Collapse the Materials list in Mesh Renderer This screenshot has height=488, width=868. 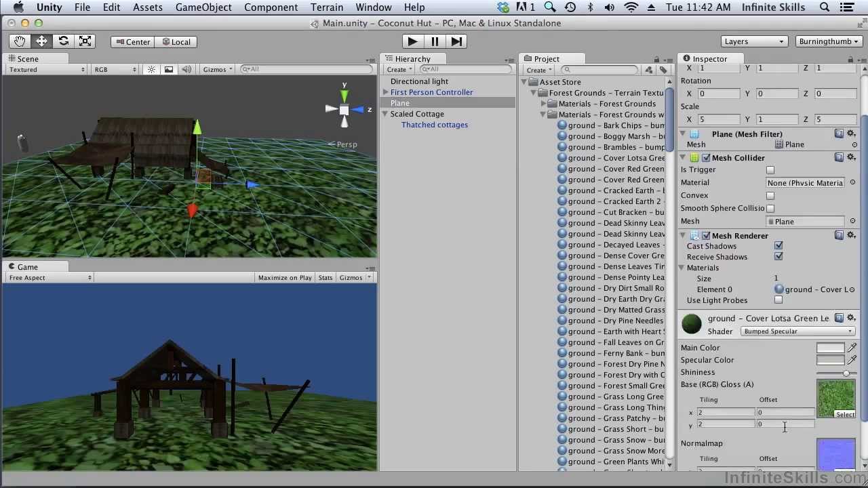click(682, 268)
